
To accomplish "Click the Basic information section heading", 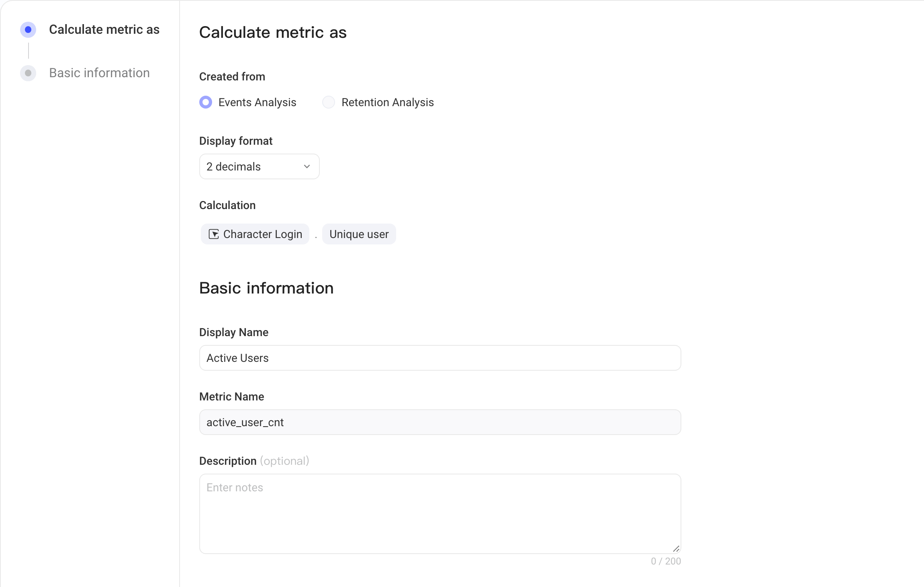I will click(x=266, y=288).
